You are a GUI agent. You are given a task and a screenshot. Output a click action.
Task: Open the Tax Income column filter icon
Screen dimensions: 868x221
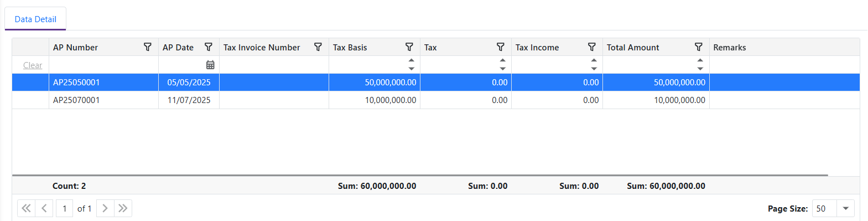592,47
